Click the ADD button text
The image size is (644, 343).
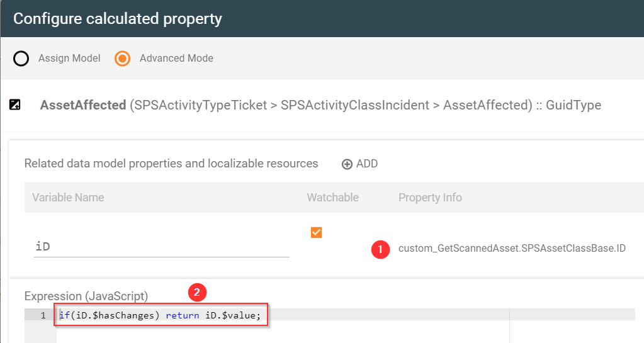(x=366, y=164)
